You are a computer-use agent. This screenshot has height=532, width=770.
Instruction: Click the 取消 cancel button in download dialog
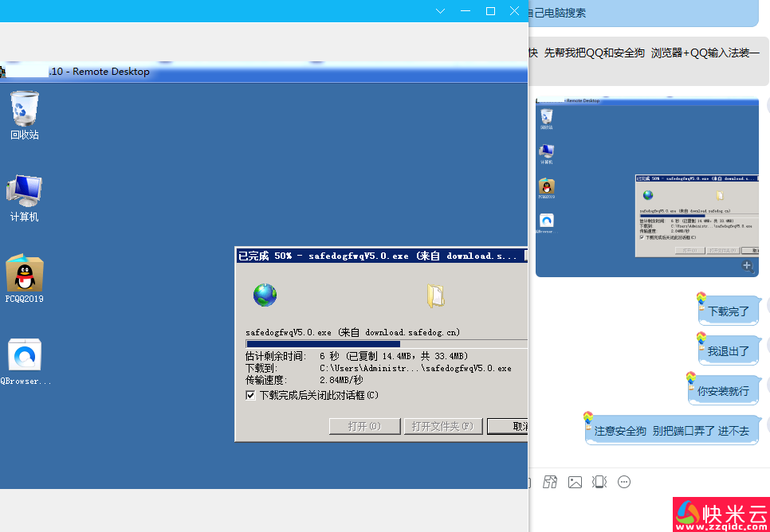point(508,426)
